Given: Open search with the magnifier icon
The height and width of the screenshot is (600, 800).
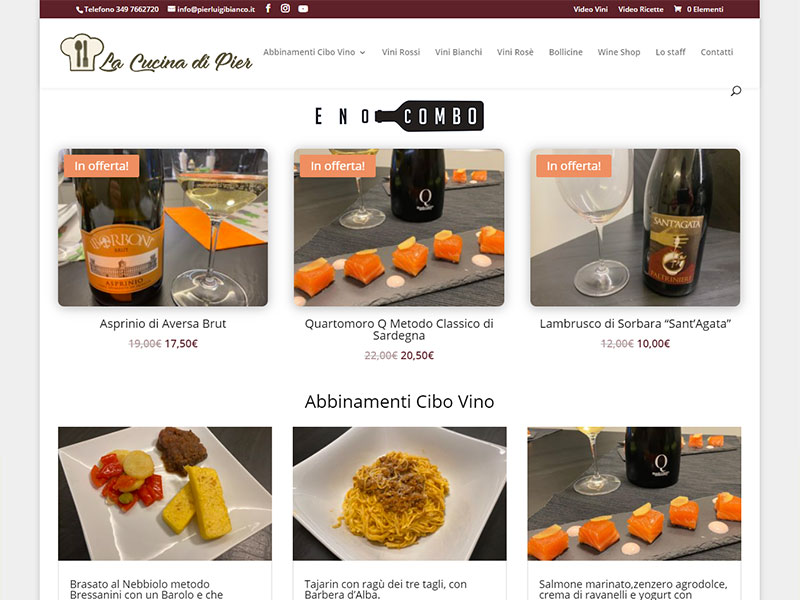Looking at the screenshot, I should [x=736, y=91].
